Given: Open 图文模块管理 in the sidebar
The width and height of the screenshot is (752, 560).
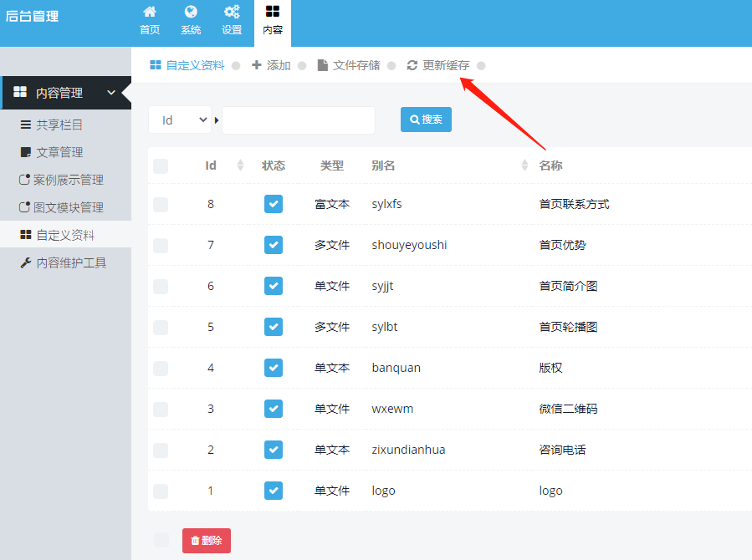Looking at the screenshot, I should click(68, 207).
